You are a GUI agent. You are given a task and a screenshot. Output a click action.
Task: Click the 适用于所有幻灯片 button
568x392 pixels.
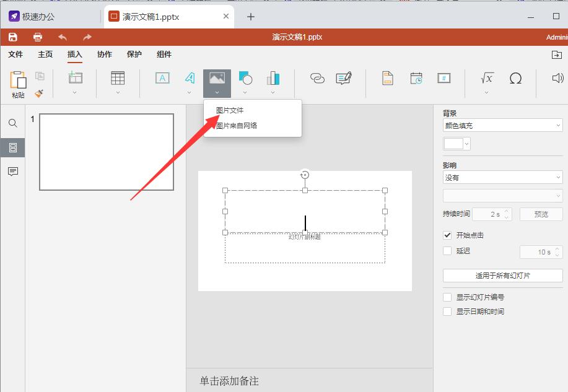pos(502,275)
